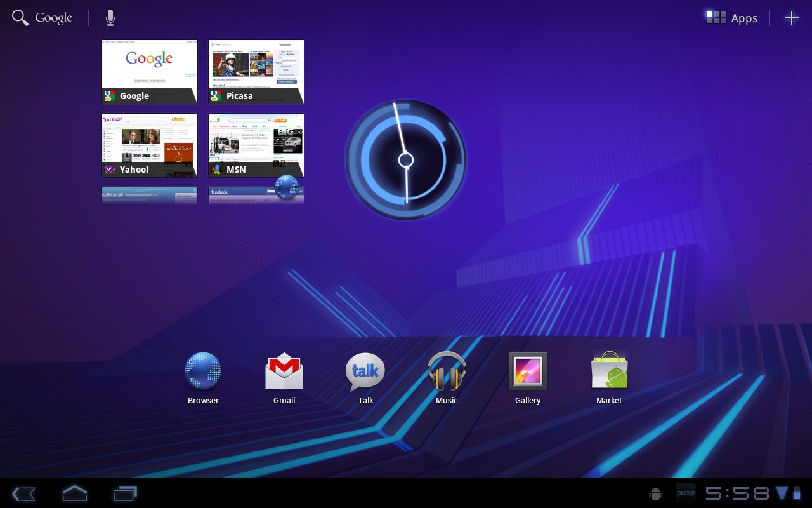This screenshot has height=508, width=812.
Task: Tap the plus button to customize home screen
Action: pyautogui.click(x=791, y=18)
